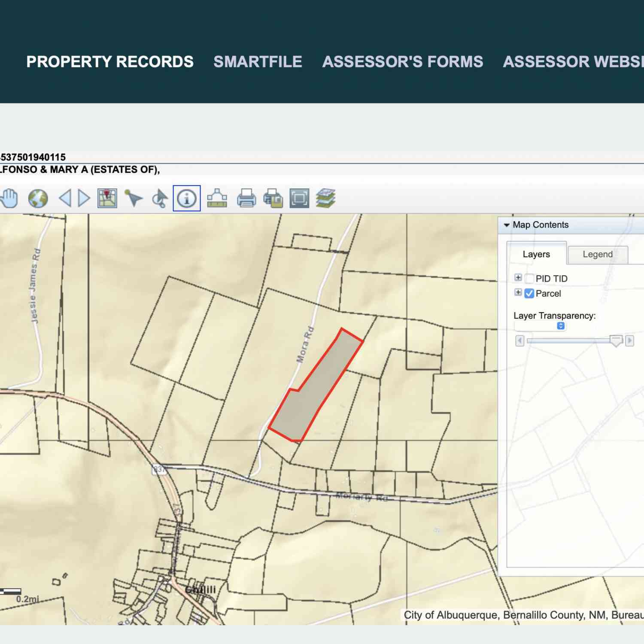Click the parcel ID number text
Image resolution: width=644 pixels, height=644 pixels.
pyautogui.click(x=33, y=157)
